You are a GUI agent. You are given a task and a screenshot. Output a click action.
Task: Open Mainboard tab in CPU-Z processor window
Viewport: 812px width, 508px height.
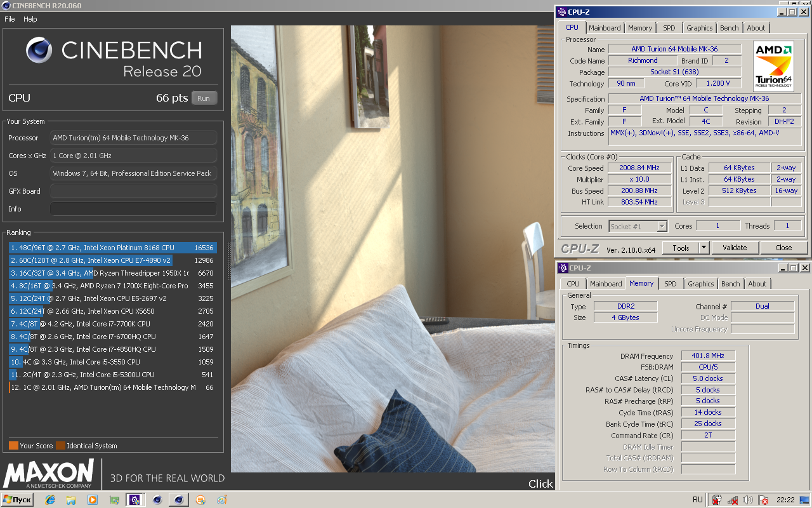click(x=605, y=28)
